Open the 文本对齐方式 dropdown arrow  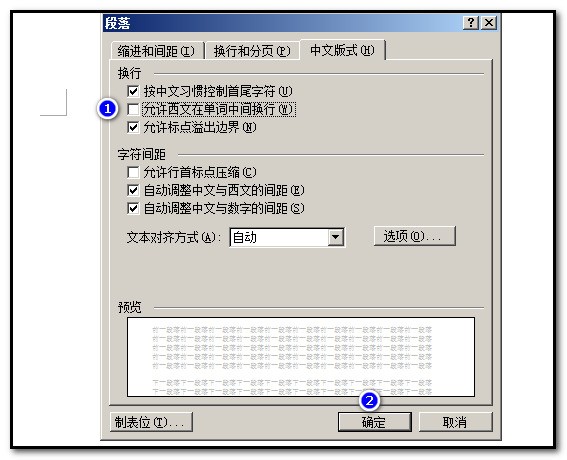pos(336,238)
